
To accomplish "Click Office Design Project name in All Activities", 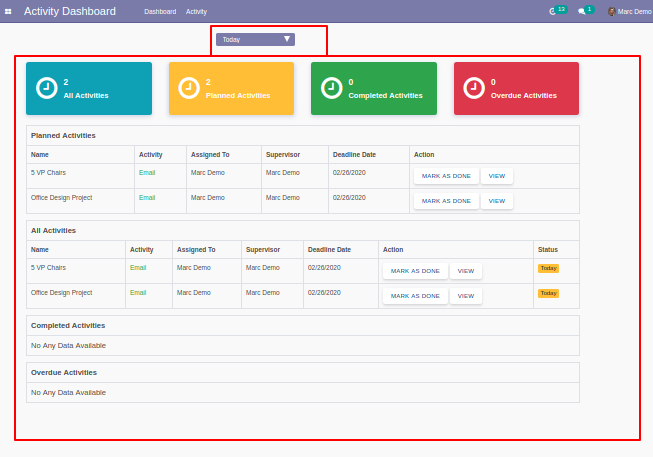I will (62, 292).
